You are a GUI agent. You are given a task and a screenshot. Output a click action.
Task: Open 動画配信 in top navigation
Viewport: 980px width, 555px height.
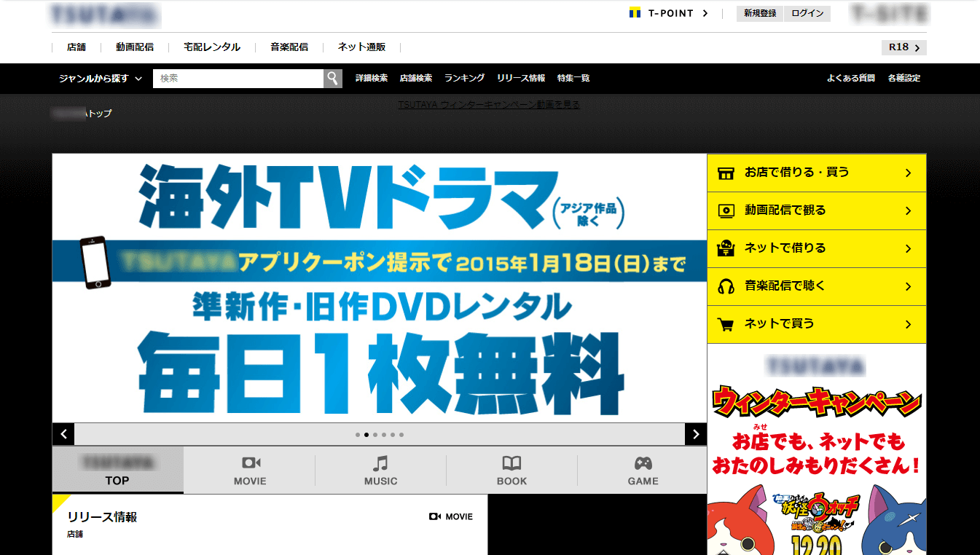[135, 47]
